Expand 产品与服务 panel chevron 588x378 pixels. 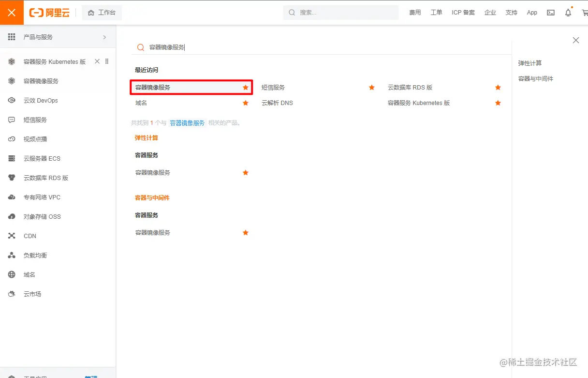104,37
